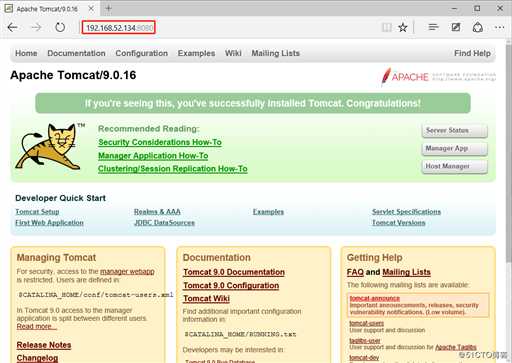Open Mailing Lists in the top navigation
This screenshot has height=363, width=512.
click(276, 53)
